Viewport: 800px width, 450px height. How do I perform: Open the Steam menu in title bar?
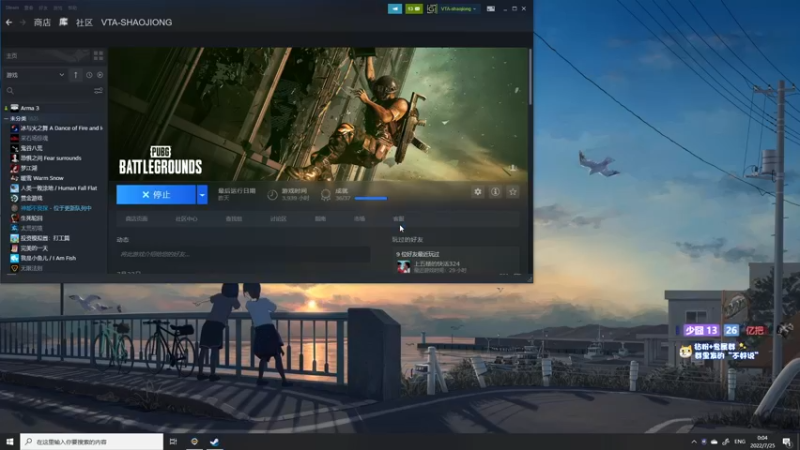coord(12,8)
